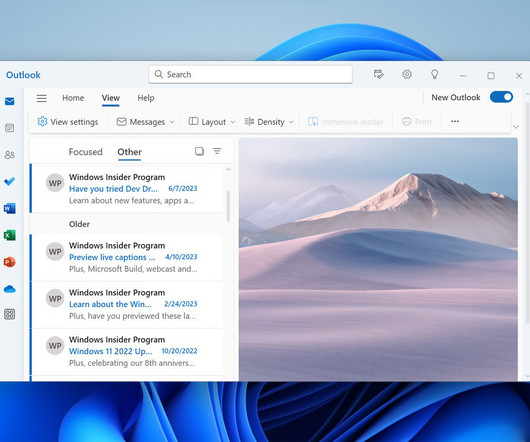Click the avatar of the Have you tried Dev Dr email
Screen dimensions: 530x442
[x=55, y=183]
